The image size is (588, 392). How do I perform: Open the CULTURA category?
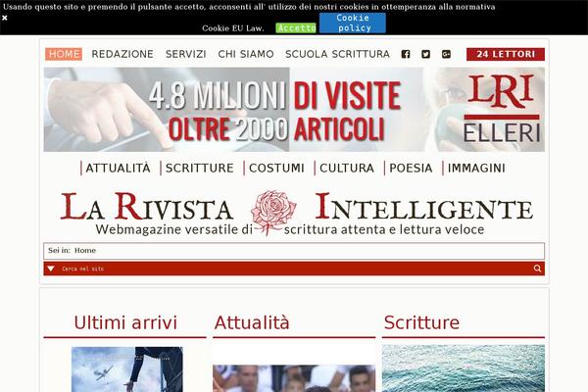coord(347,168)
